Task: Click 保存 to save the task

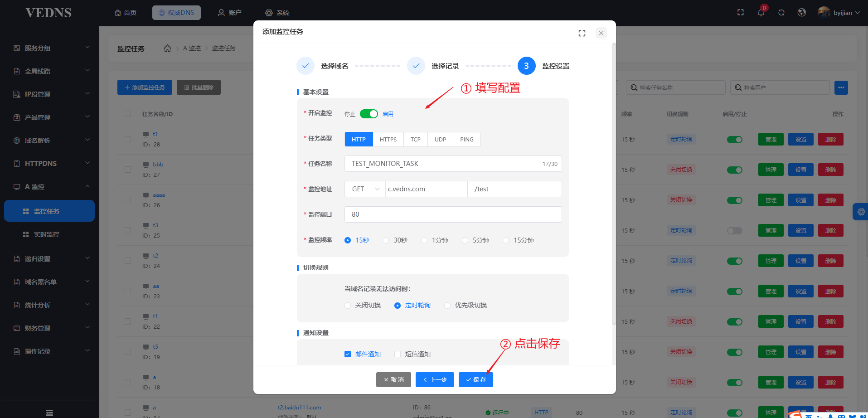Action: click(476, 380)
